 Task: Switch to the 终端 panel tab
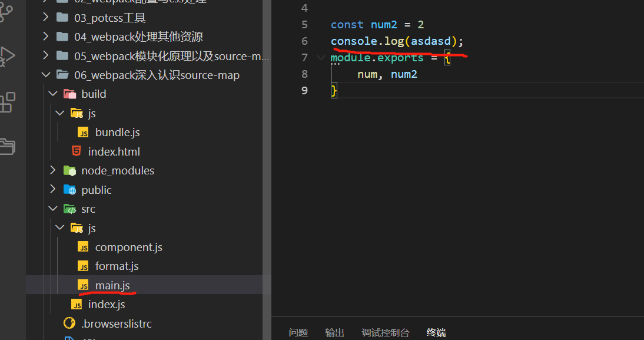436,332
